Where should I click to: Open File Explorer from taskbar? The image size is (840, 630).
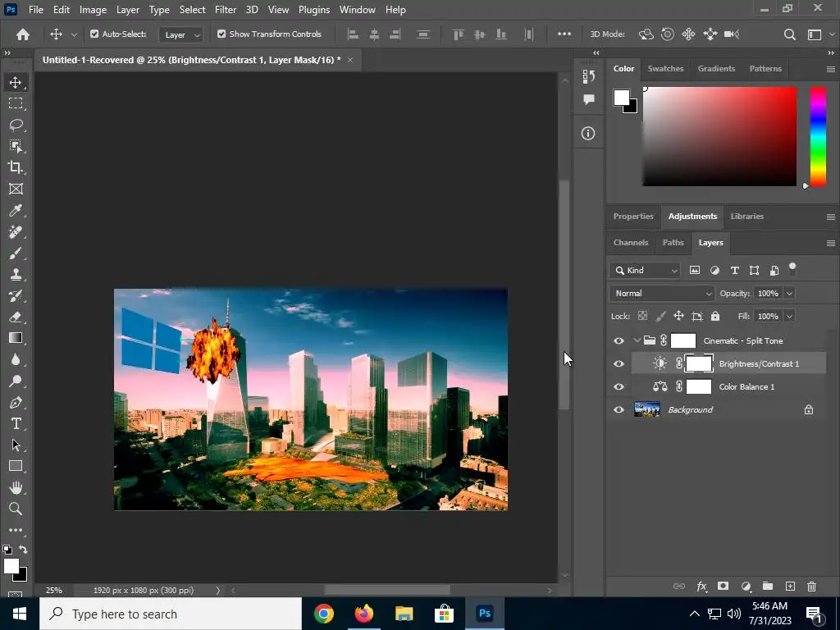[404, 614]
